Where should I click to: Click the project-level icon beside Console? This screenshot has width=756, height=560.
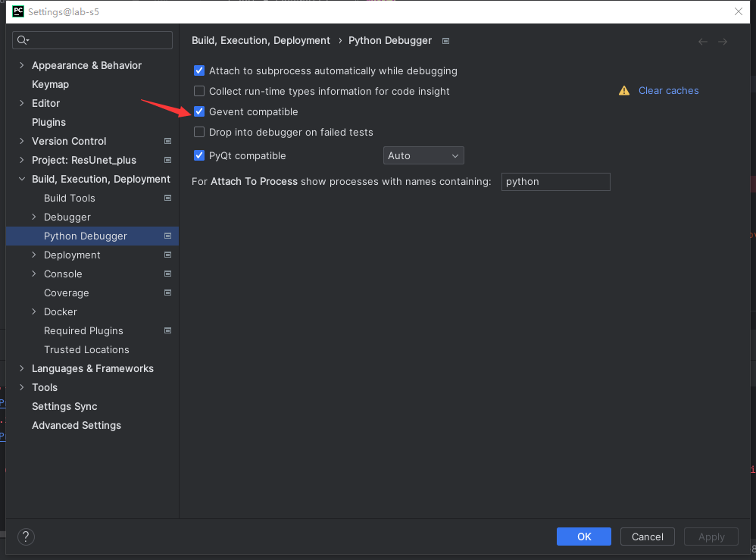point(167,274)
